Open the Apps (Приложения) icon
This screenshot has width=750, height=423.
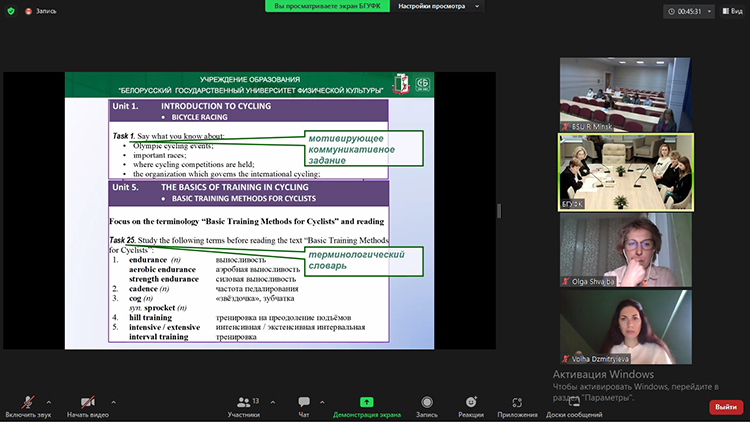517,402
